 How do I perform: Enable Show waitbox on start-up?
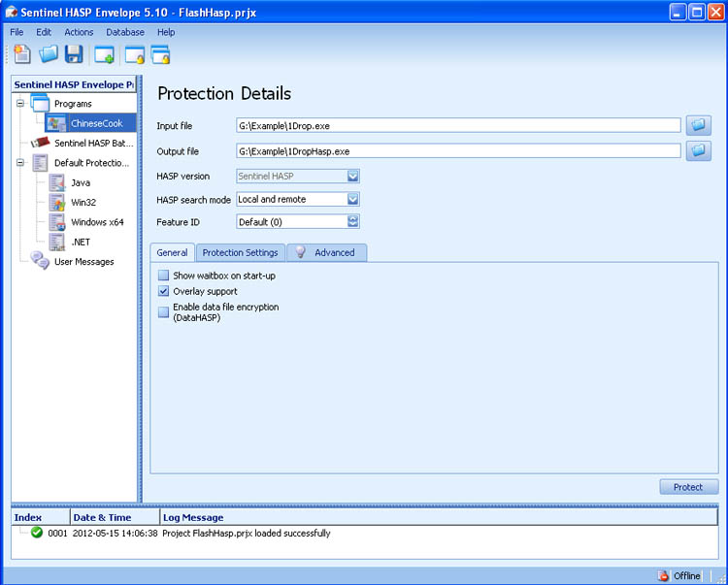point(163,276)
